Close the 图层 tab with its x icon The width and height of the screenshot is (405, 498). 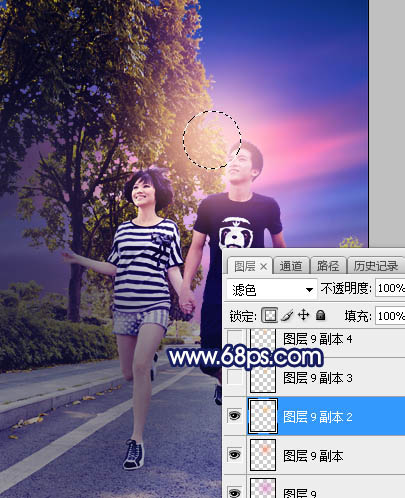coord(263,266)
